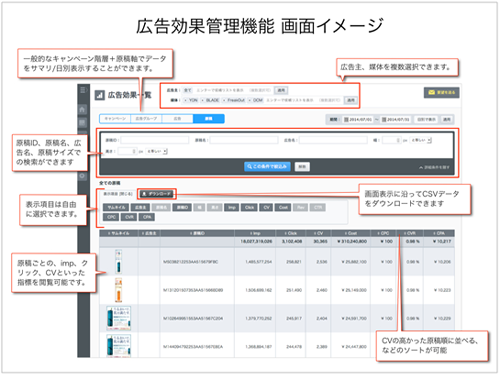Sort the table by the CV column
The image size is (500, 374).
tap(318, 233)
